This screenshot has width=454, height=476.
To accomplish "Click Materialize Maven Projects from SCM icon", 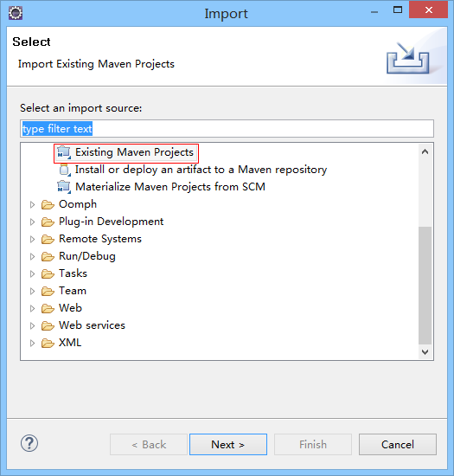I will (x=64, y=187).
